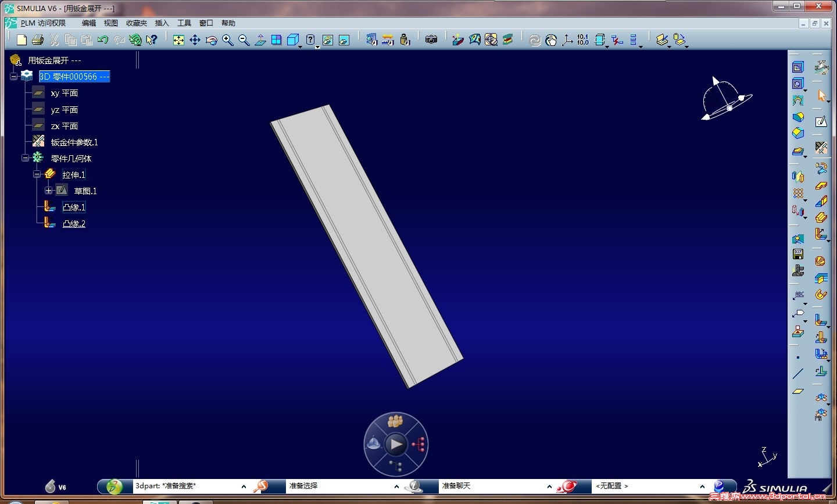Click the Undo arrow icon

tap(103, 40)
